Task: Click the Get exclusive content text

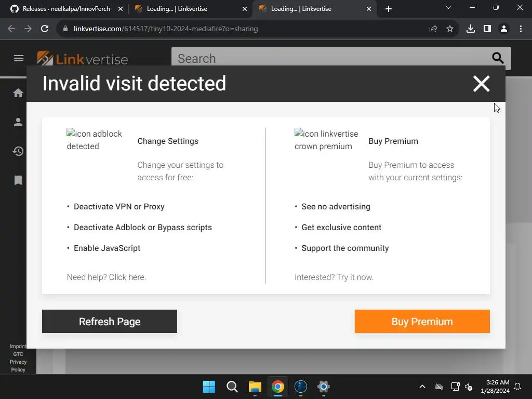Action: click(x=341, y=228)
